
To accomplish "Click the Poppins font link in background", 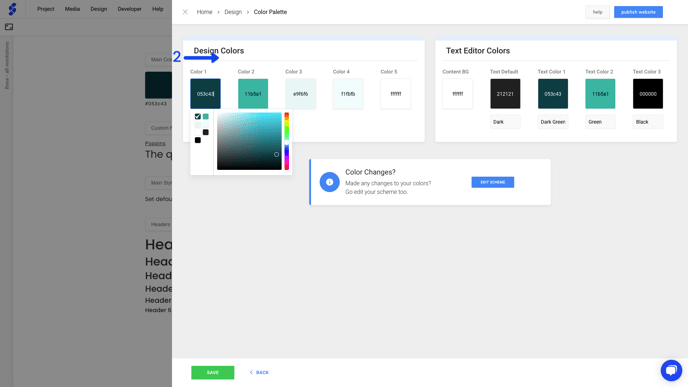I will (x=155, y=143).
